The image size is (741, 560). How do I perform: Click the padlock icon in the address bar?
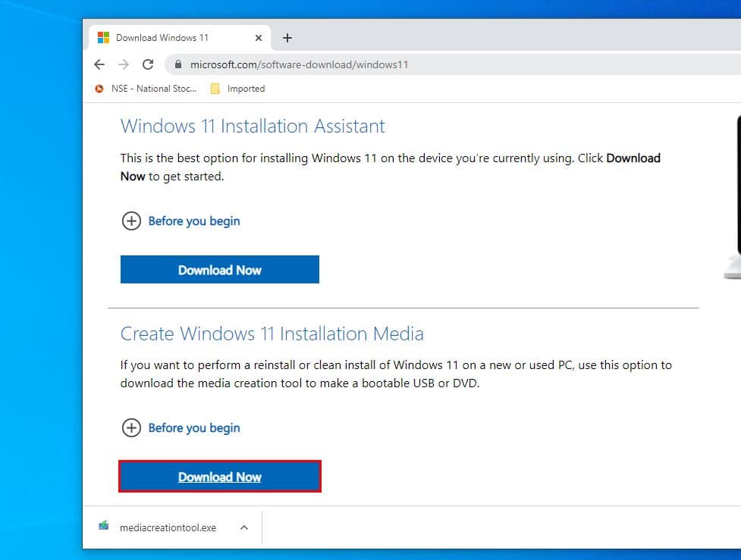click(x=177, y=64)
